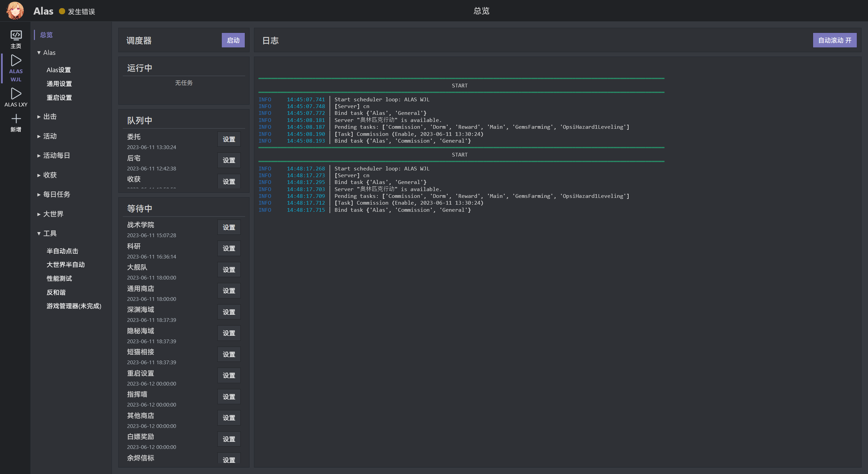The width and height of the screenshot is (868, 474).
Task: Open 设置 for the 科研 task
Action: (x=229, y=248)
